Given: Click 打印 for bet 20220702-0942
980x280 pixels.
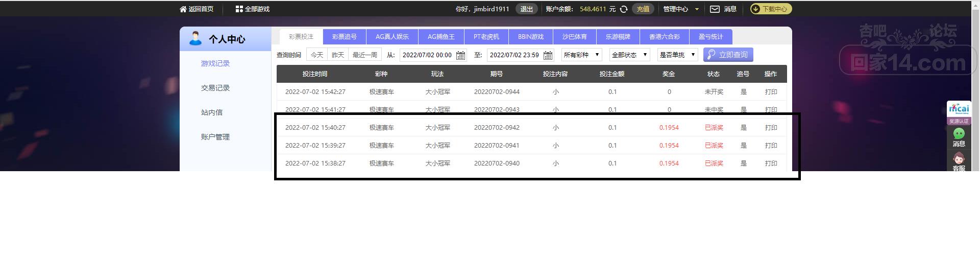Looking at the screenshot, I should pyautogui.click(x=771, y=128).
